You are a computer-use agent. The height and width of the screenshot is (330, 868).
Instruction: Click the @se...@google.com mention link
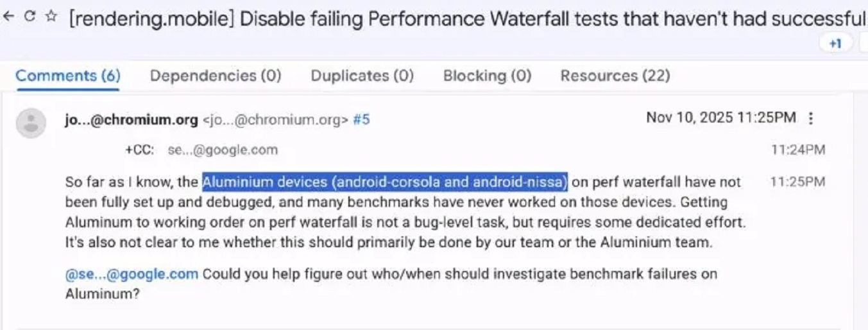[132, 274]
